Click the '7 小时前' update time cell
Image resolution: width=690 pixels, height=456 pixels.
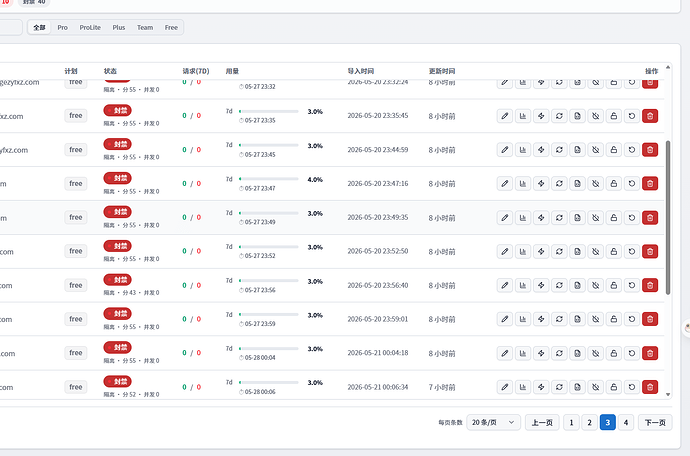442,387
